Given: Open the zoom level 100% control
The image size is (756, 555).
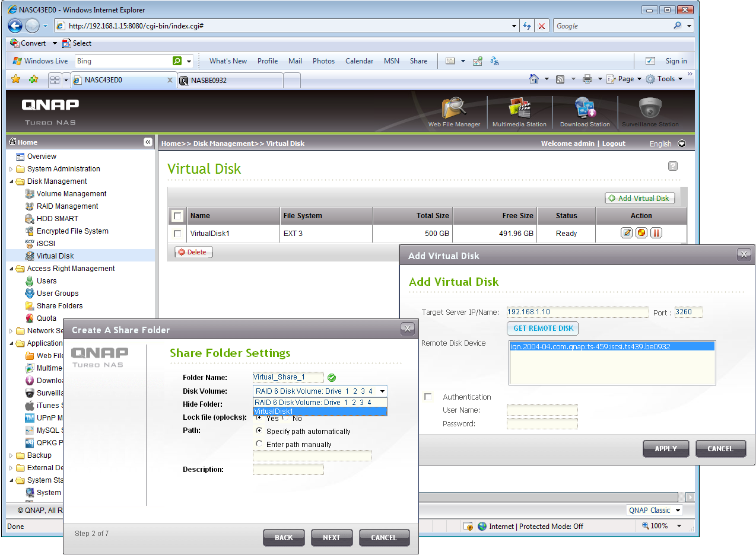Looking at the screenshot, I should [x=662, y=526].
